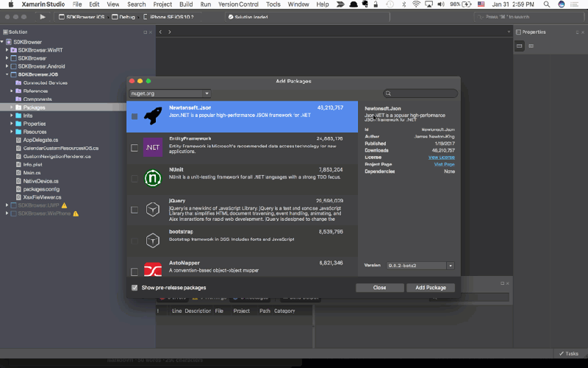
Task: Click the Properties pad grid view icon
Action: [520, 46]
